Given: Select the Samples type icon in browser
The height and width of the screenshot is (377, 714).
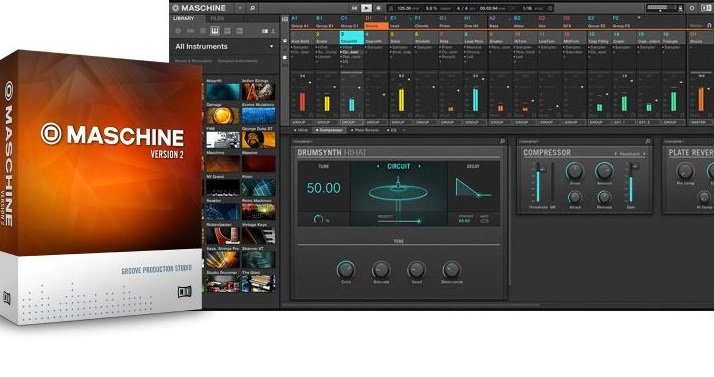Looking at the screenshot, I should coord(240,31).
